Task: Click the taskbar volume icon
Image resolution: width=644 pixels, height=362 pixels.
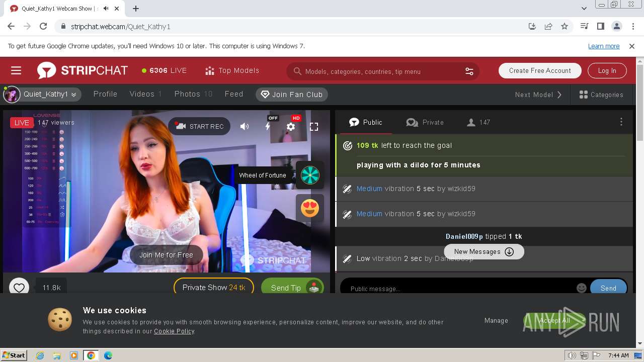Action: point(572,355)
